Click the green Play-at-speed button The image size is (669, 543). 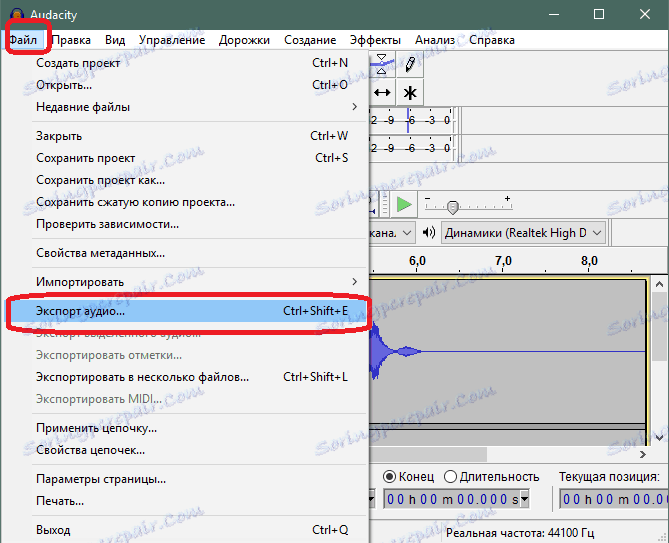coord(404,205)
